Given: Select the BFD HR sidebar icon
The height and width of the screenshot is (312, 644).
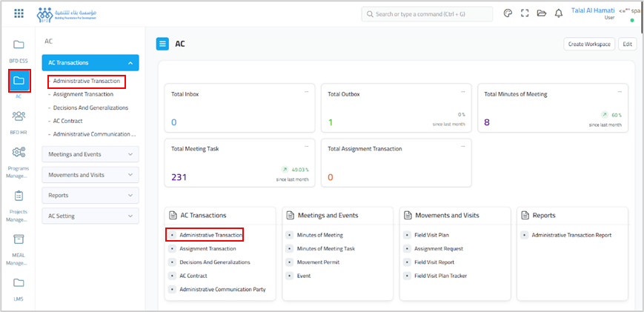Looking at the screenshot, I should tap(19, 116).
